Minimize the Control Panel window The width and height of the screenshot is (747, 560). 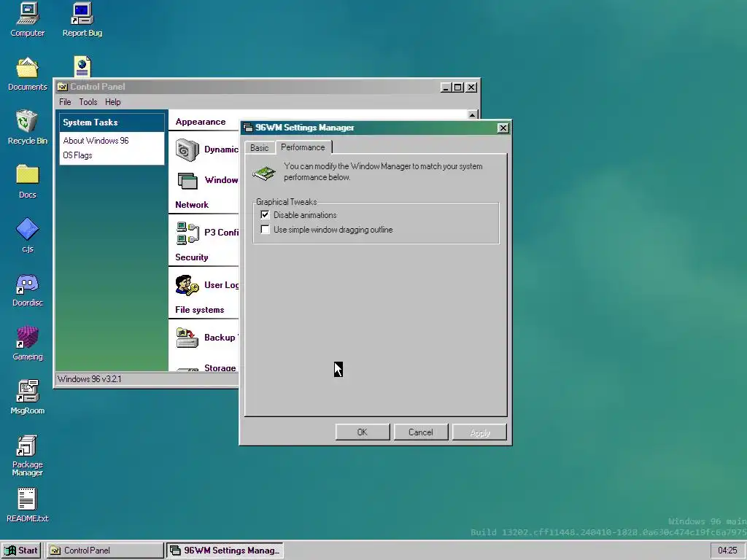pos(446,87)
